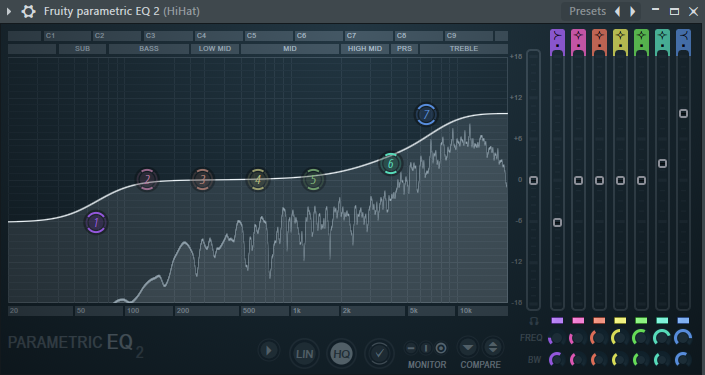Screen dimensions: 705x375
Task: Click the orange band 3 color swatch
Action: (x=599, y=321)
